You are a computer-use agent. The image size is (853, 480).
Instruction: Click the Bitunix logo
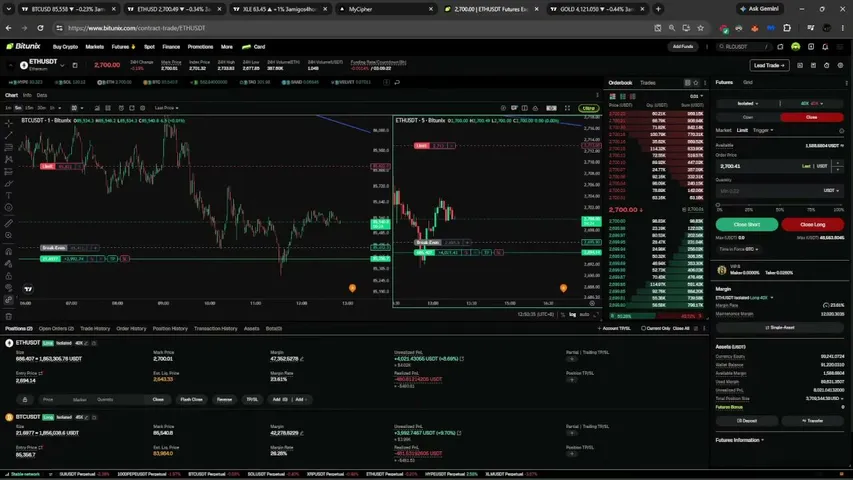point(23,46)
